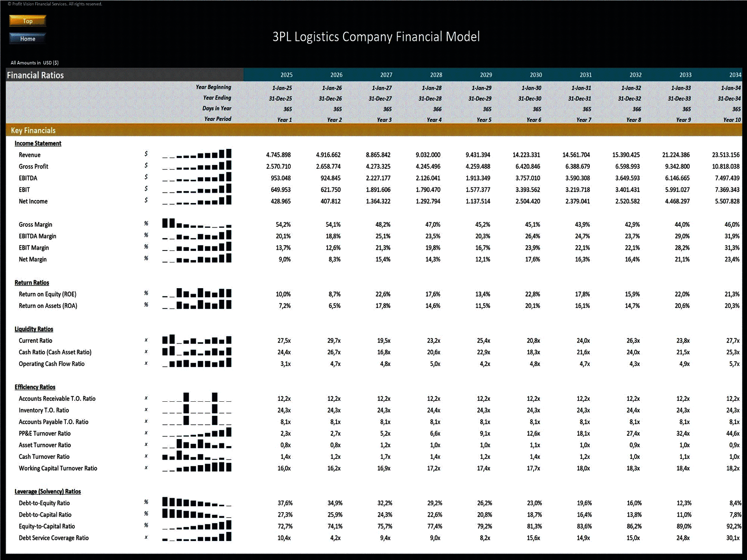Select net income value 5.507.828
Image resolution: width=747 pixels, height=560 pixels.
(x=727, y=201)
